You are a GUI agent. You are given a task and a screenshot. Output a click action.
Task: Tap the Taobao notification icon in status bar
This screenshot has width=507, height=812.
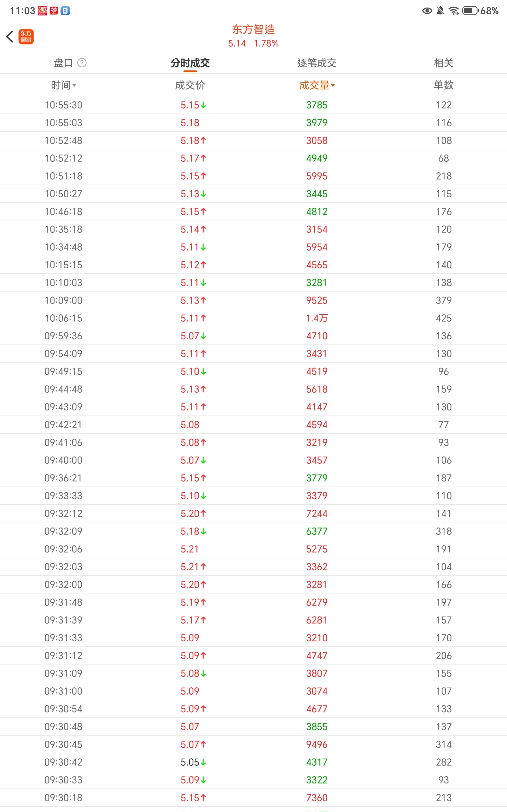[42, 11]
